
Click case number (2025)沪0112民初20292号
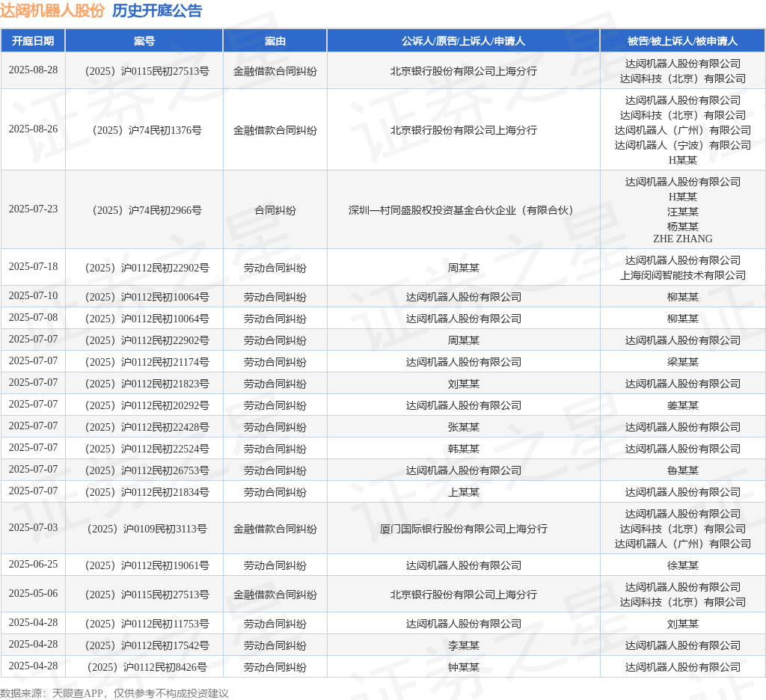click(147, 406)
